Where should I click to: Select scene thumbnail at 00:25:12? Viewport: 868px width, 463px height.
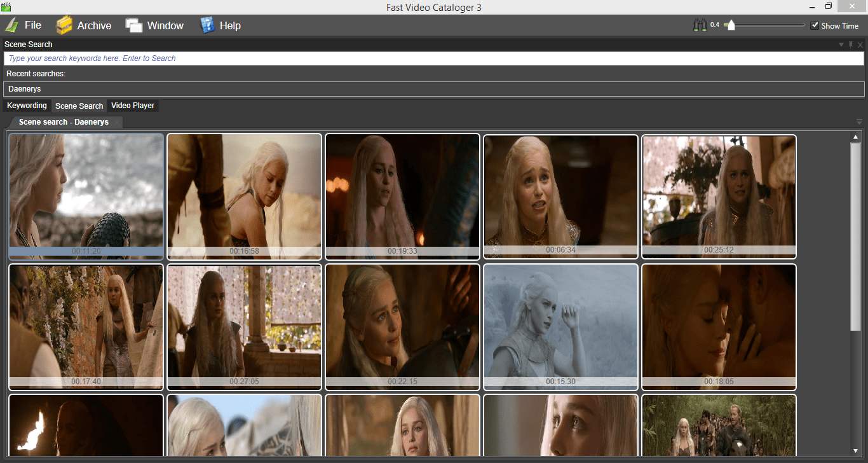click(719, 197)
